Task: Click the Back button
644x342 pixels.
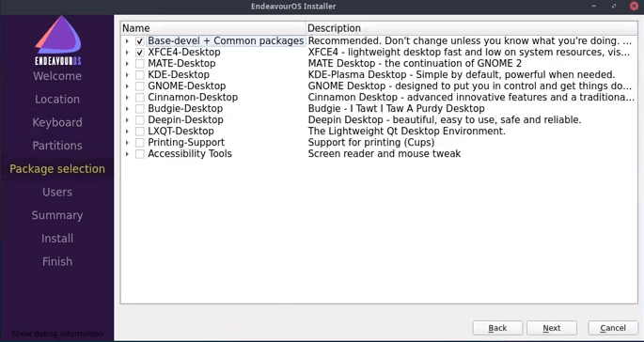Action: pos(497,328)
